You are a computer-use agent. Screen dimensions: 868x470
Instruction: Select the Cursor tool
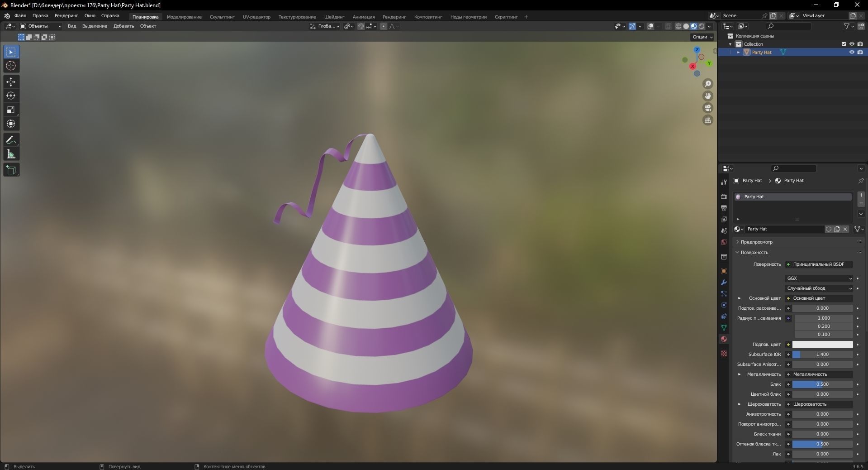[x=11, y=66]
